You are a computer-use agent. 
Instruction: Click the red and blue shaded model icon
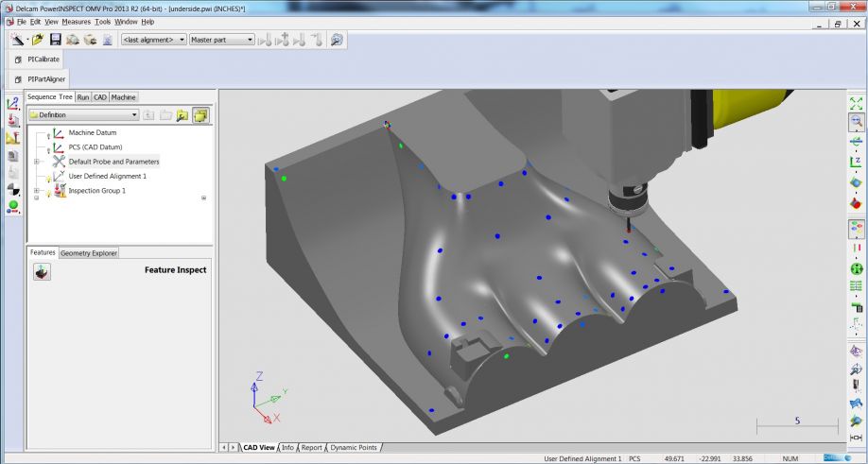pos(856,203)
